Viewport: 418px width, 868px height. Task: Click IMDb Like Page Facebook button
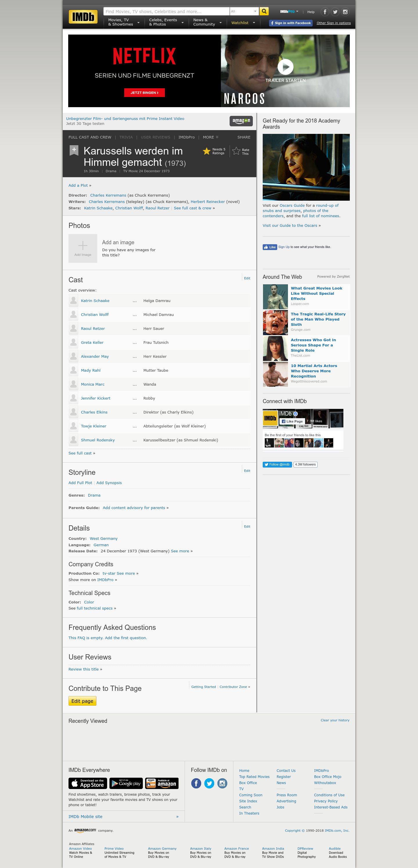pos(292,421)
